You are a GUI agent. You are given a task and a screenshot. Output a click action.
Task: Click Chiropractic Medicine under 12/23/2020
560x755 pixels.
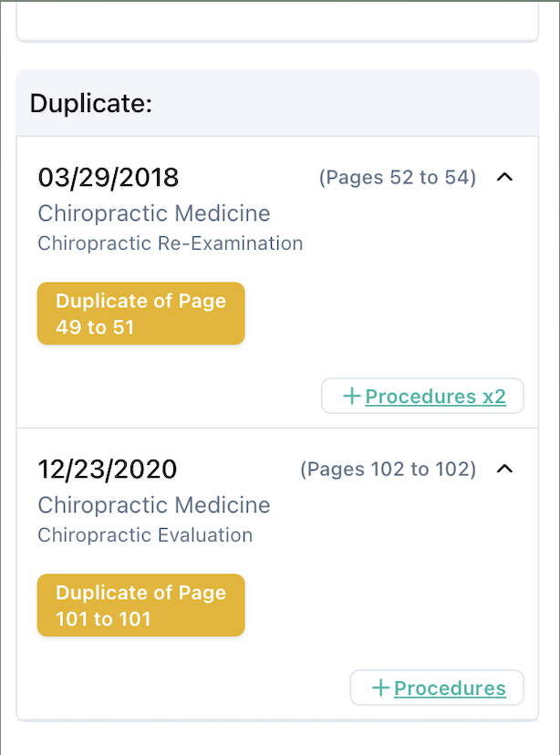pyautogui.click(x=154, y=505)
